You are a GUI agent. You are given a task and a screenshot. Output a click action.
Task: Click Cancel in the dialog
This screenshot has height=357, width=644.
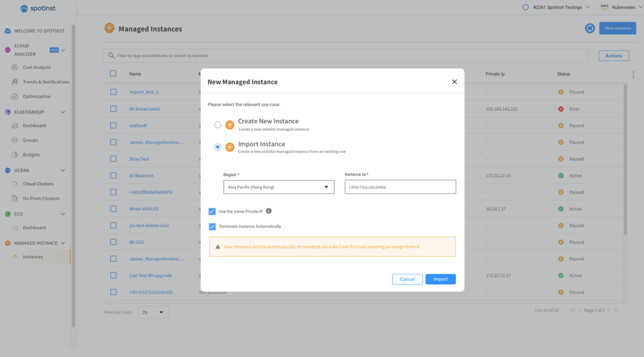[x=407, y=279]
